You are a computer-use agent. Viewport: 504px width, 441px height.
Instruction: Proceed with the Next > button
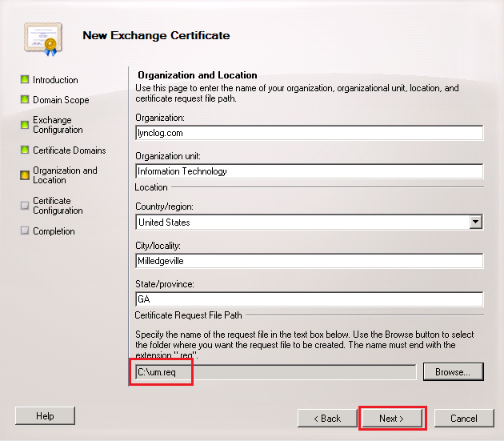[x=391, y=418]
